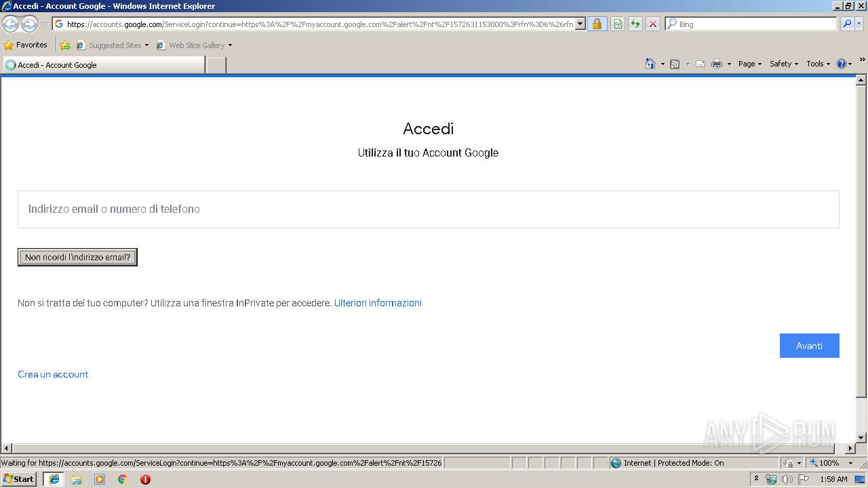Click the Crea un account link
Viewport: 868px width, 488px height.
click(53, 374)
